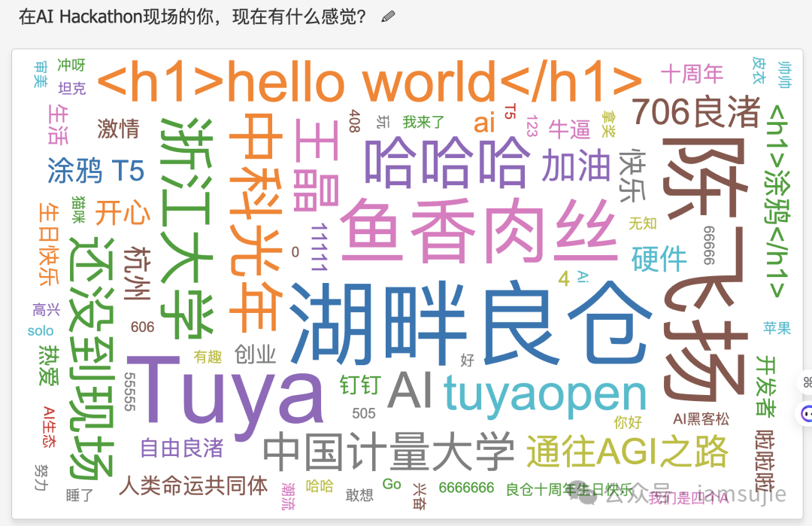Select the big blue "湖畔良仓" word
The image size is (812, 526).
[x=470, y=324]
